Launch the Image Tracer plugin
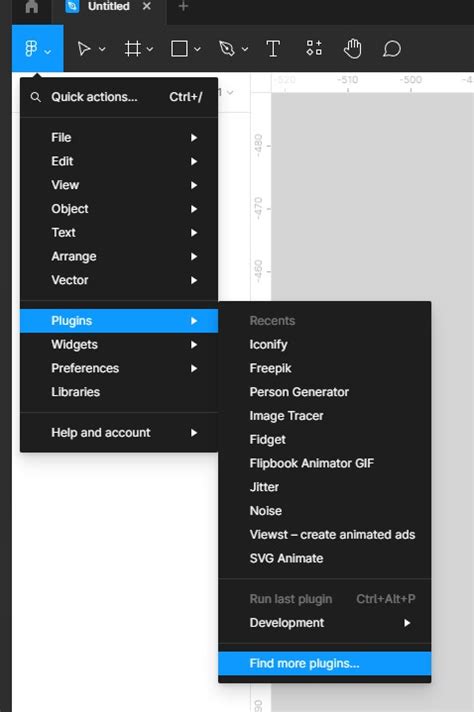 tap(325, 416)
